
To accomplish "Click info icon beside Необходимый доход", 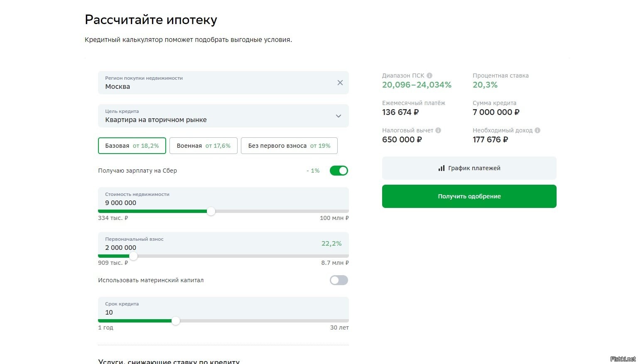I will coord(537,130).
